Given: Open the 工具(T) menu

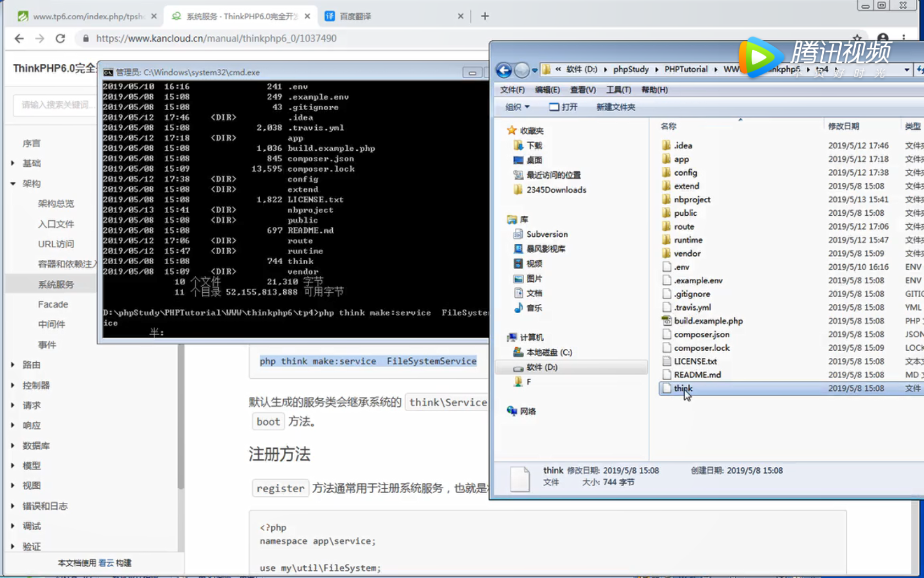Looking at the screenshot, I should [x=619, y=90].
